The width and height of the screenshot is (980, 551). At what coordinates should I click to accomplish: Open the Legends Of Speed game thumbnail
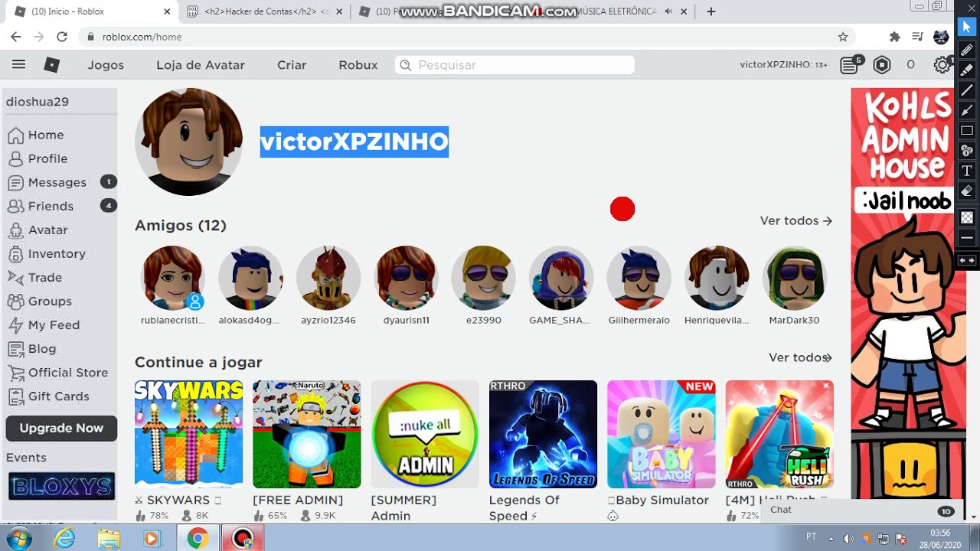click(543, 434)
